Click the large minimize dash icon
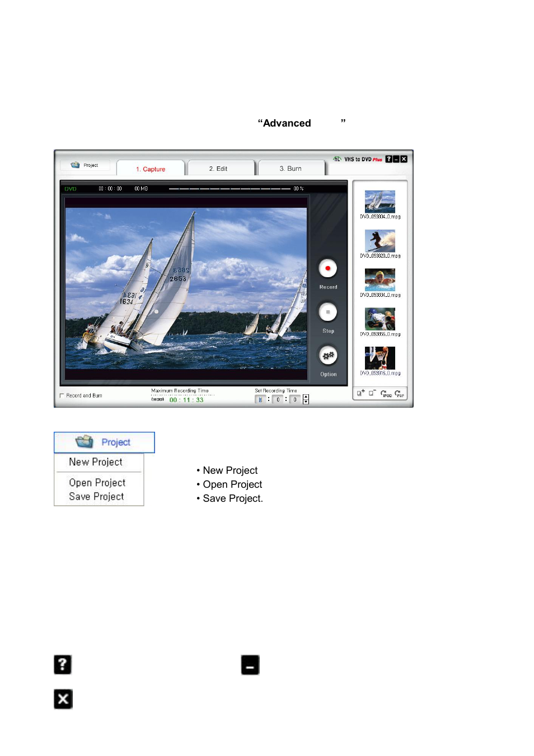This screenshot has width=534, height=756. 250,665
